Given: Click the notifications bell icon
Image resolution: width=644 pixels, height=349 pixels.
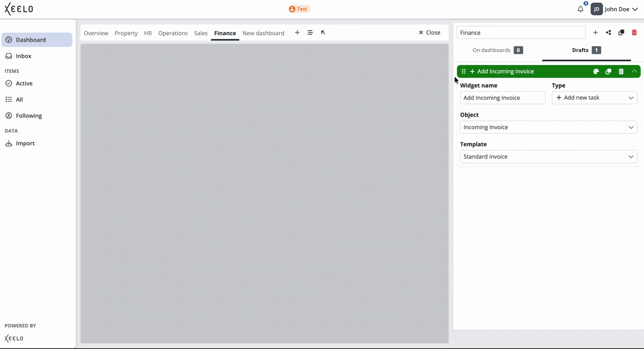Looking at the screenshot, I should 580,9.
